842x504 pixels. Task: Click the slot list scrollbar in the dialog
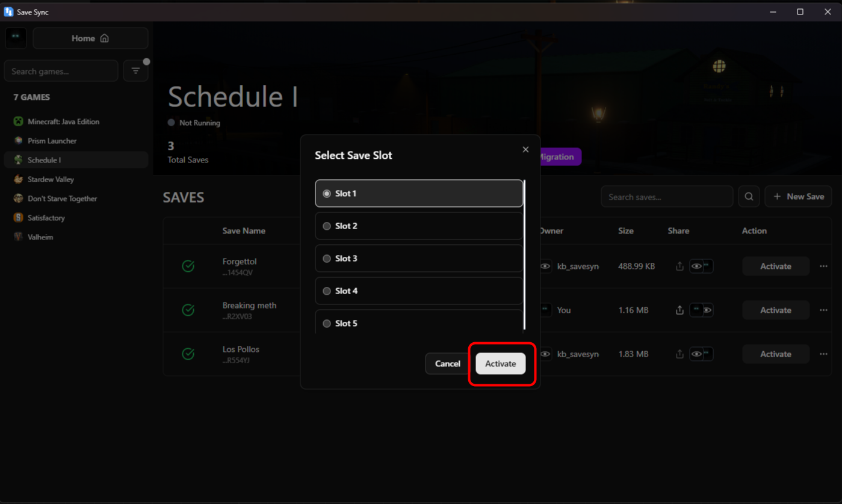click(x=524, y=254)
